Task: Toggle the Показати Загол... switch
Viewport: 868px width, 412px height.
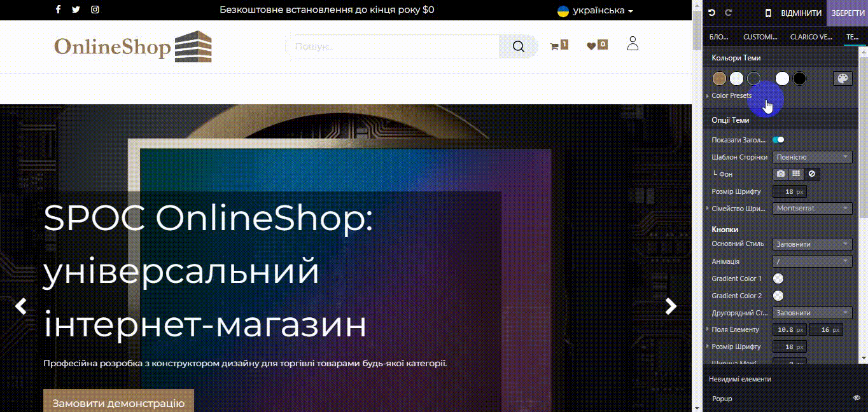Action: [778, 140]
